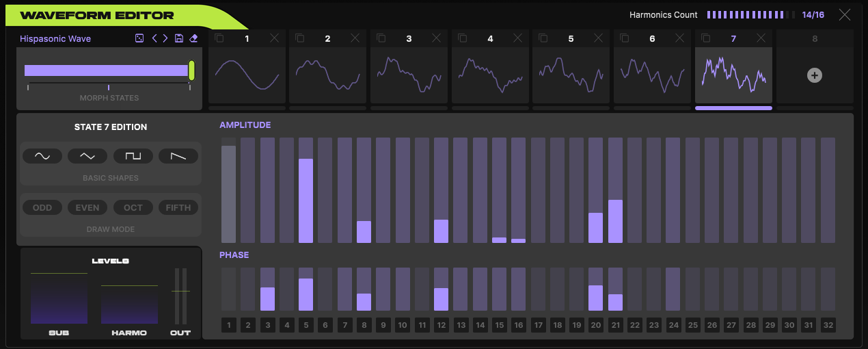Select morph state 7 waveform thumbnail
The height and width of the screenshot is (349, 868).
point(733,75)
